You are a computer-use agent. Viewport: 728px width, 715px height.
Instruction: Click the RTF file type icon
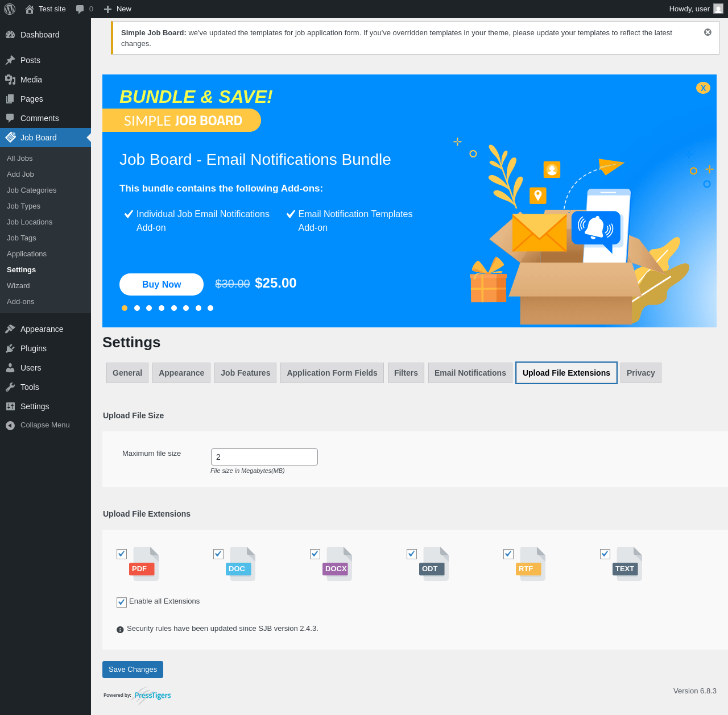pyautogui.click(x=531, y=563)
